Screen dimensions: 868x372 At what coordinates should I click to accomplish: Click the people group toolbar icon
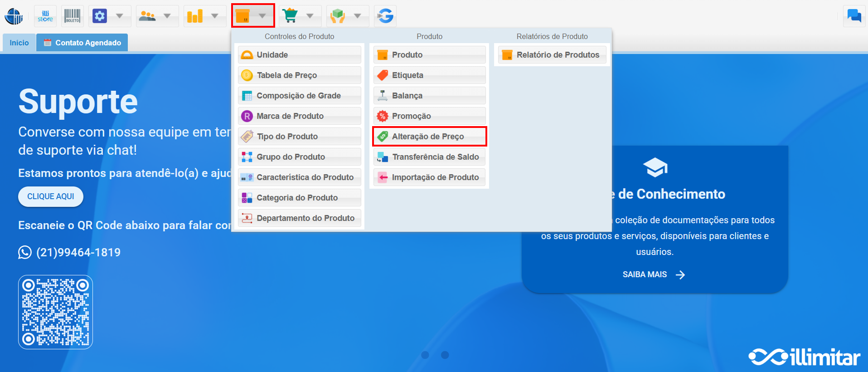click(x=147, y=16)
